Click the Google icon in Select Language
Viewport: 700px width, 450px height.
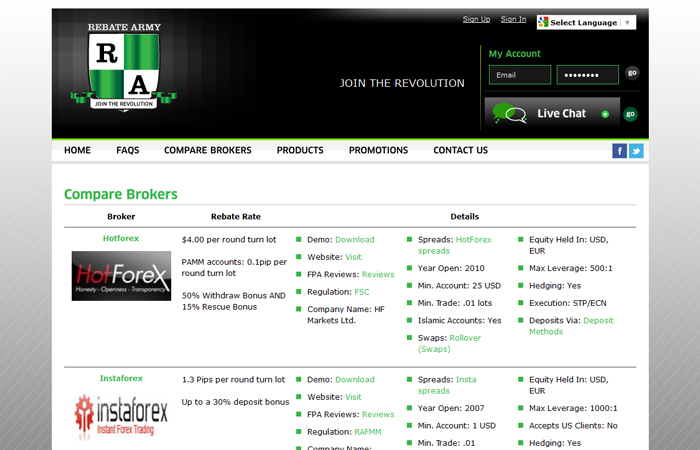(543, 22)
